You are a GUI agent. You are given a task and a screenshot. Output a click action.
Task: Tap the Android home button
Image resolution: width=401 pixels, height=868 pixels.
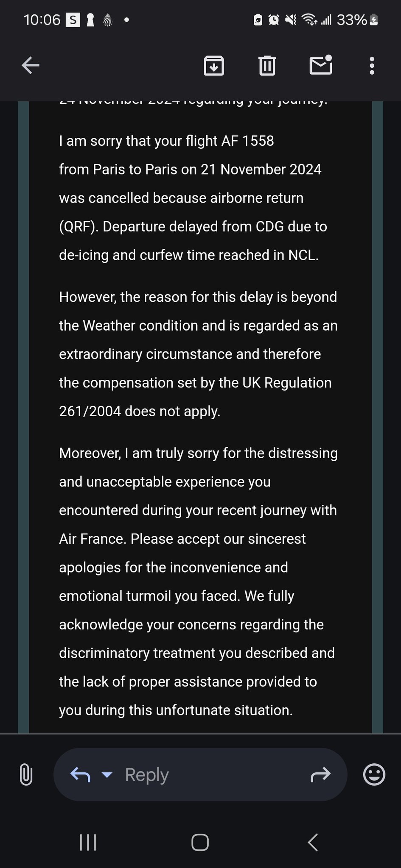(x=200, y=843)
